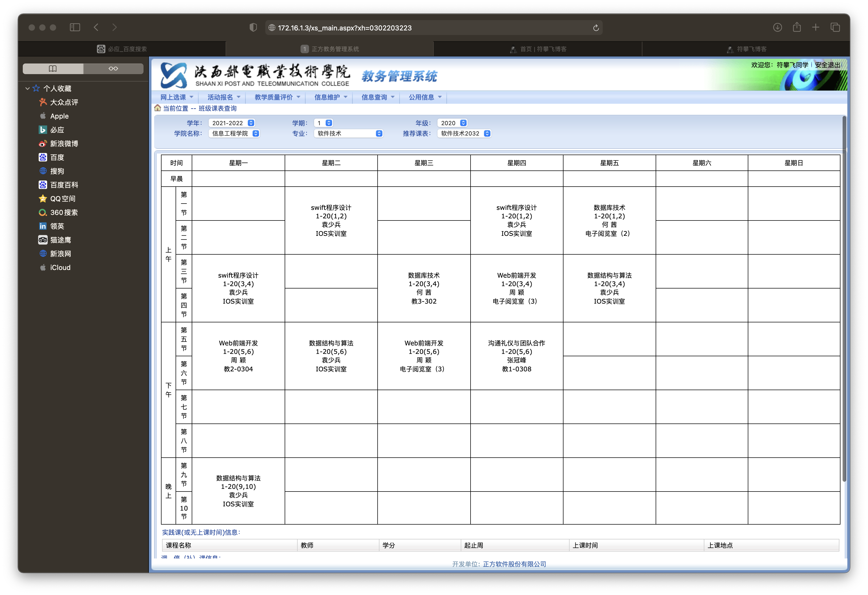This screenshot has width=868, height=595.
Task: Click the 星期一 column header
Action: (x=238, y=163)
